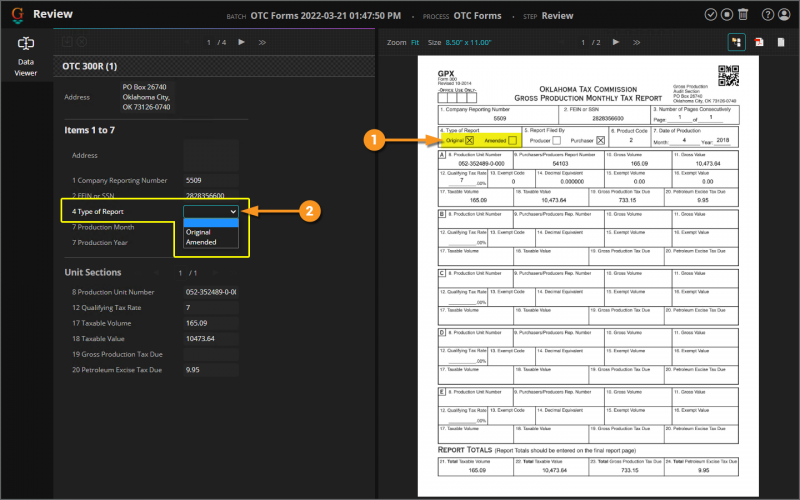Go to next record in data panel

point(241,43)
